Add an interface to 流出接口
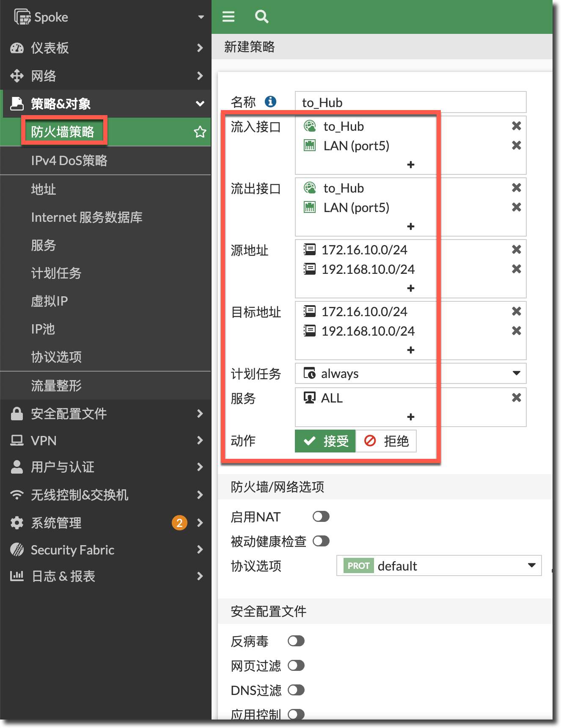Screen dimensions: 561x728 pos(410,226)
